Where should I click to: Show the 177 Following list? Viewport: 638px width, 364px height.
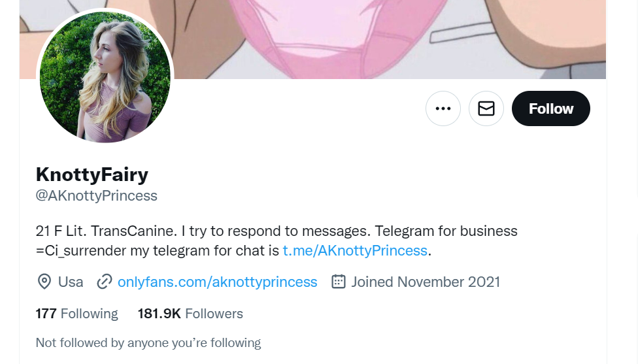click(77, 314)
